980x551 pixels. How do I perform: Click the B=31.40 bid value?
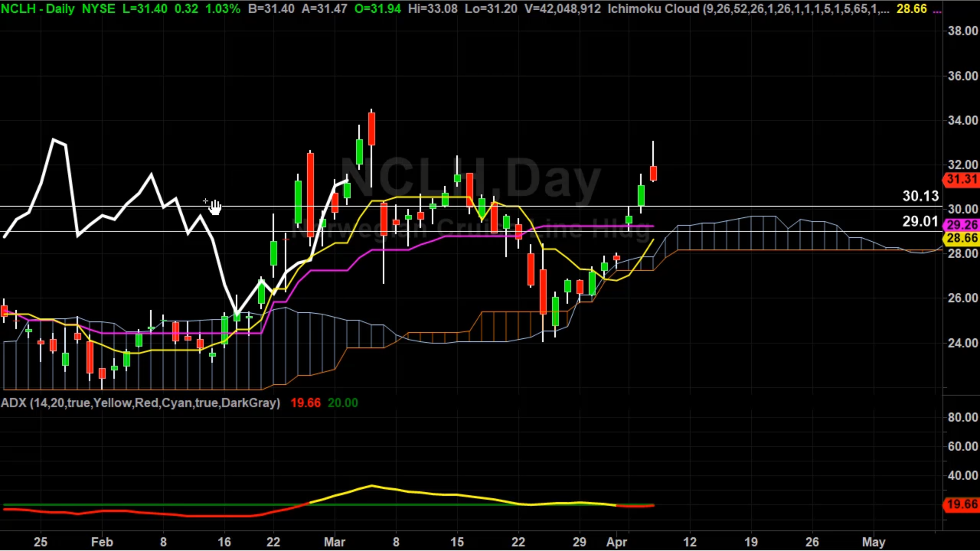coord(271,9)
